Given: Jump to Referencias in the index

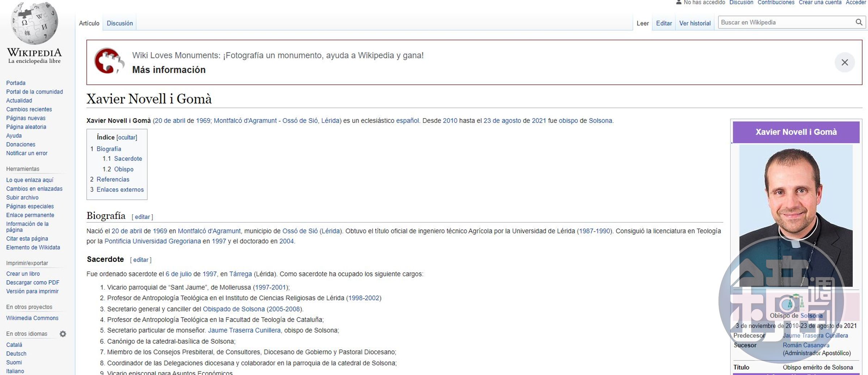Looking at the screenshot, I should 113,179.
